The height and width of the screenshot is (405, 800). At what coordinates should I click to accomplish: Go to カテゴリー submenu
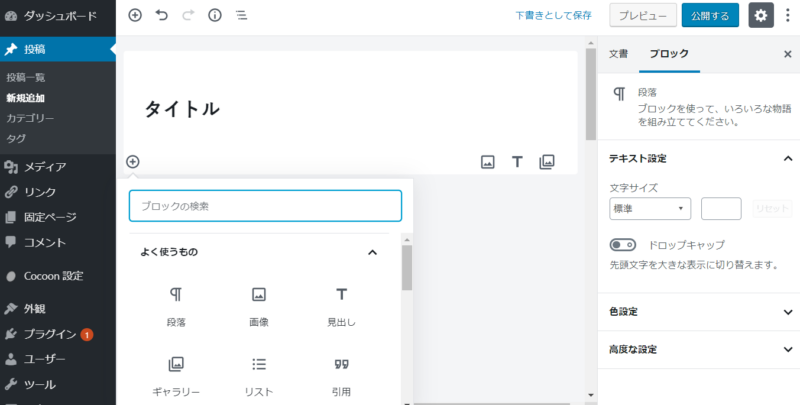[30, 118]
